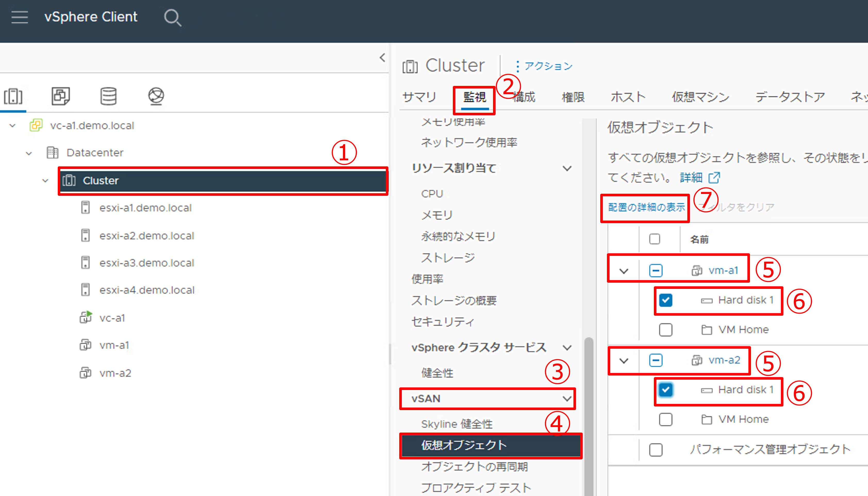This screenshot has height=496, width=868.
Task: Open the アクション menu
Action: click(x=544, y=66)
